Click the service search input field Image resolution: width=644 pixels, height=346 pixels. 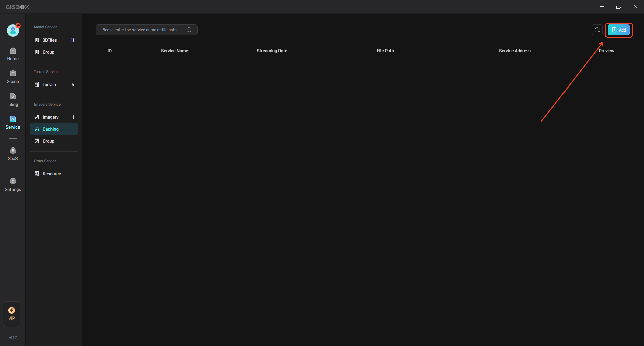coord(146,30)
